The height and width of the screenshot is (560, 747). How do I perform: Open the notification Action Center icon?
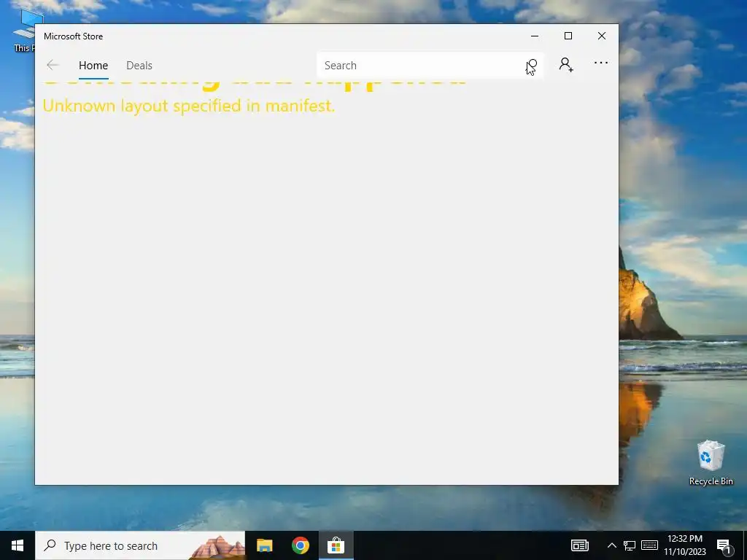click(724, 546)
